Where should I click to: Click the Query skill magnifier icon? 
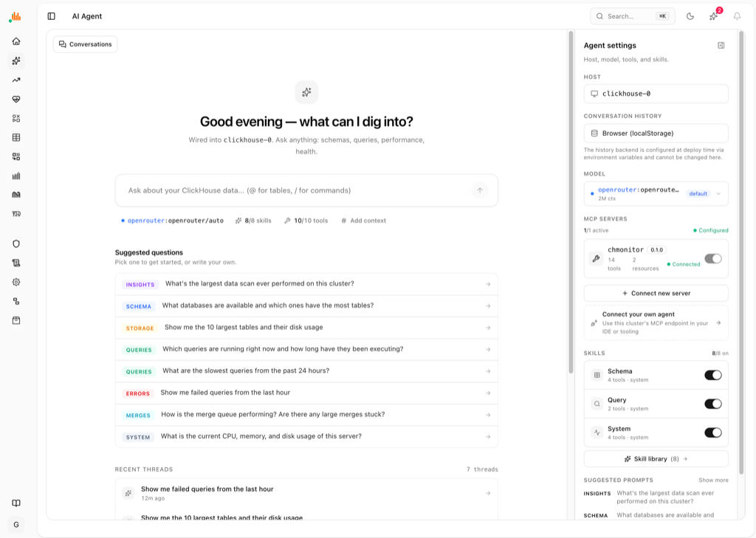[597, 404]
